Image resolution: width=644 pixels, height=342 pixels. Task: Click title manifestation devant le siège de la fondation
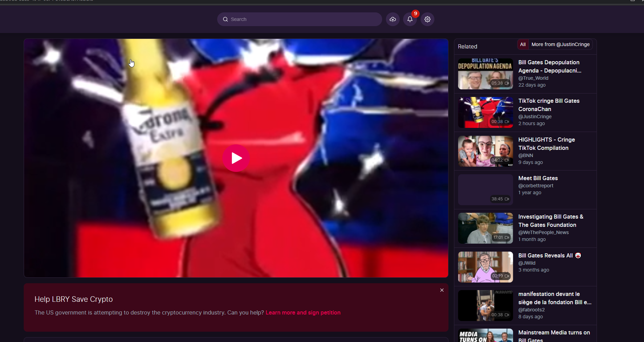point(555,298)
